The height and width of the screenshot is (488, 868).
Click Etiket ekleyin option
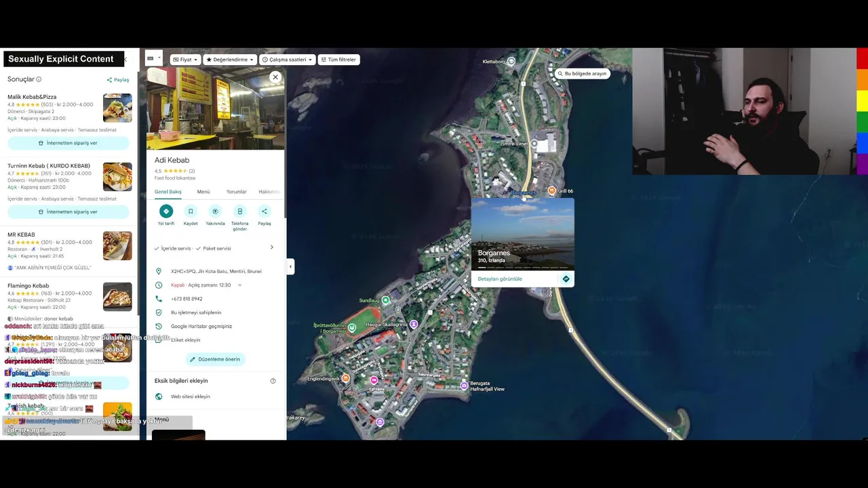(186, 340)
